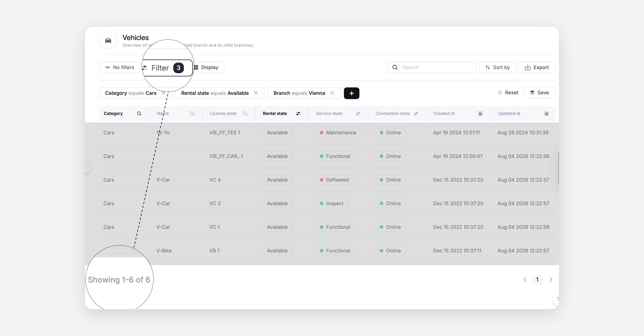Open Service state column filter options
This screenshot has height=336, width=644.
tap(358, 114)
